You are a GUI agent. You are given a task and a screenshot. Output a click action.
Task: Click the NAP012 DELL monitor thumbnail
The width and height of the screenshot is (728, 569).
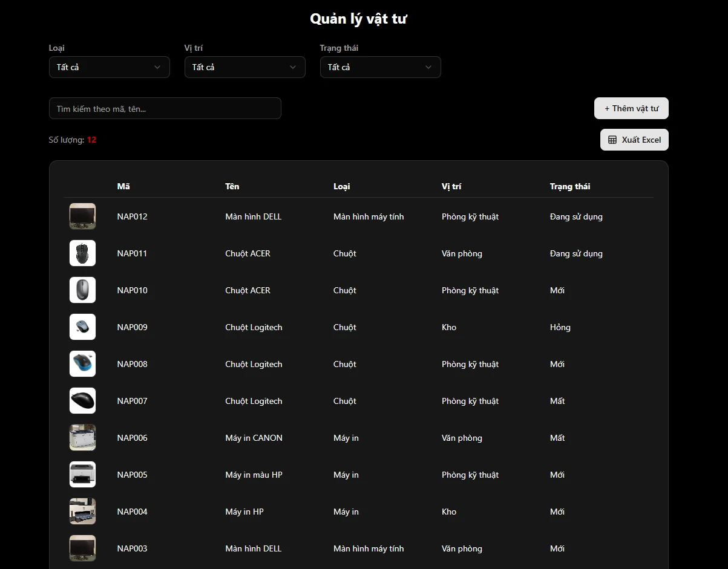tap(82, 216)
